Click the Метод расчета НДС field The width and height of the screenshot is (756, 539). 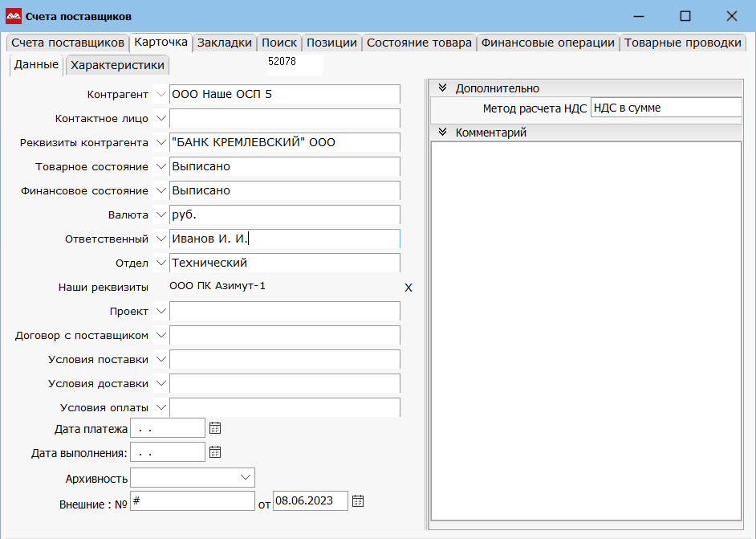tap(665, 108)
